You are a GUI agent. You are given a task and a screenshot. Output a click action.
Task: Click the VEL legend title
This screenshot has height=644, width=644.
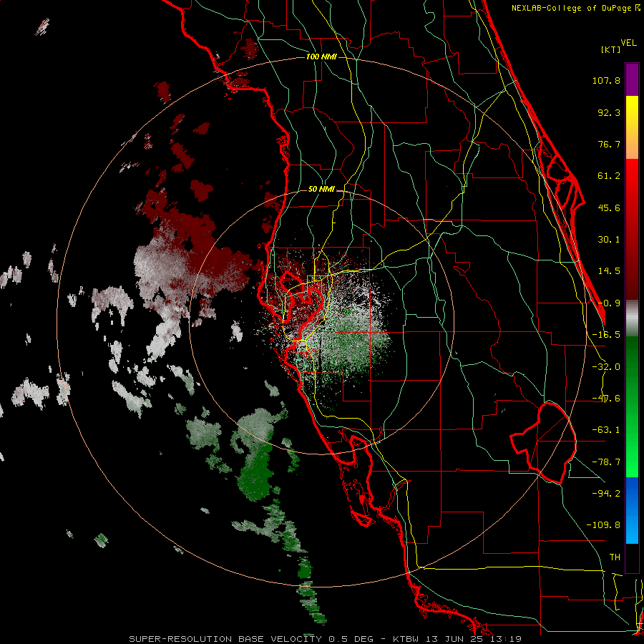pyautogui.click(x=629, y=43)
